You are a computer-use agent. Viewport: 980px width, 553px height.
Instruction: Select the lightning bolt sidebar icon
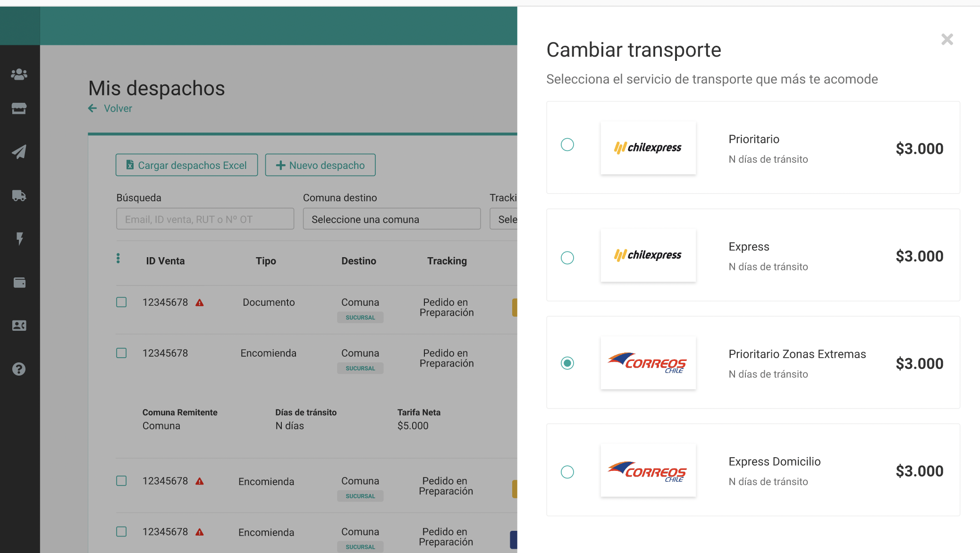[19, 239]
